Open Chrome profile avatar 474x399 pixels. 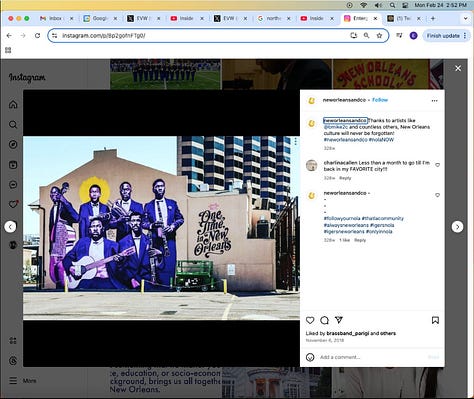coord(413,36)
